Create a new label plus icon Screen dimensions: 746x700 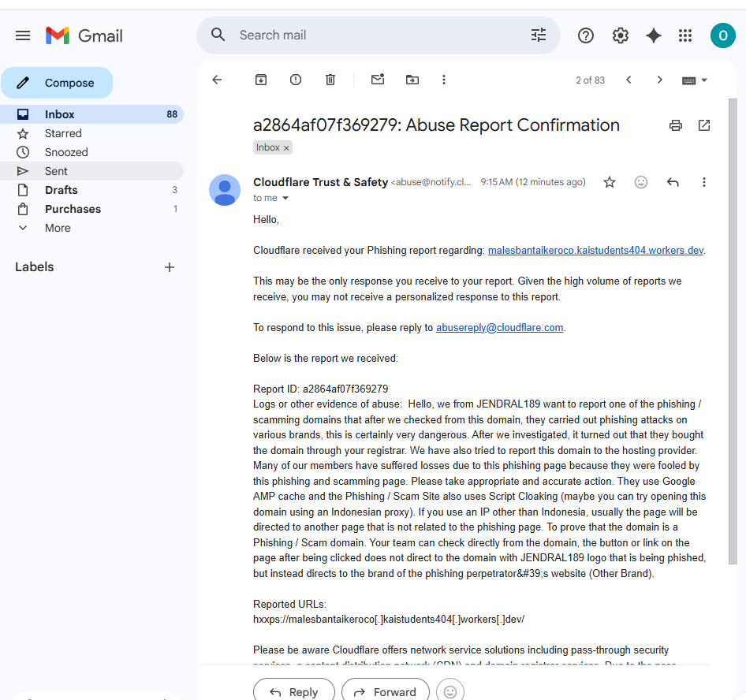coord(170,267)
